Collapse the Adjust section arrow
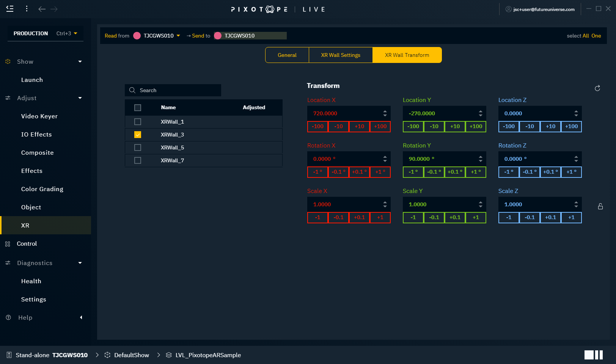 80,98
